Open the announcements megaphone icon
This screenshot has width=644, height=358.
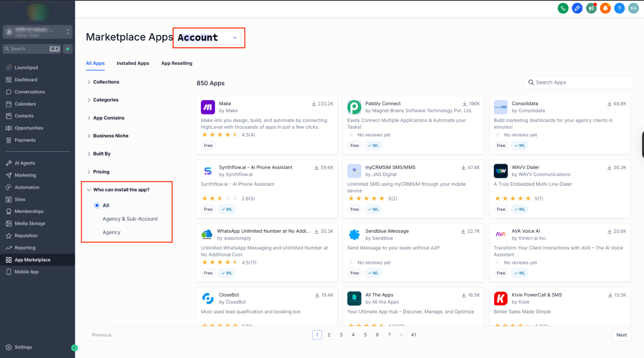[x=591, y=8]
